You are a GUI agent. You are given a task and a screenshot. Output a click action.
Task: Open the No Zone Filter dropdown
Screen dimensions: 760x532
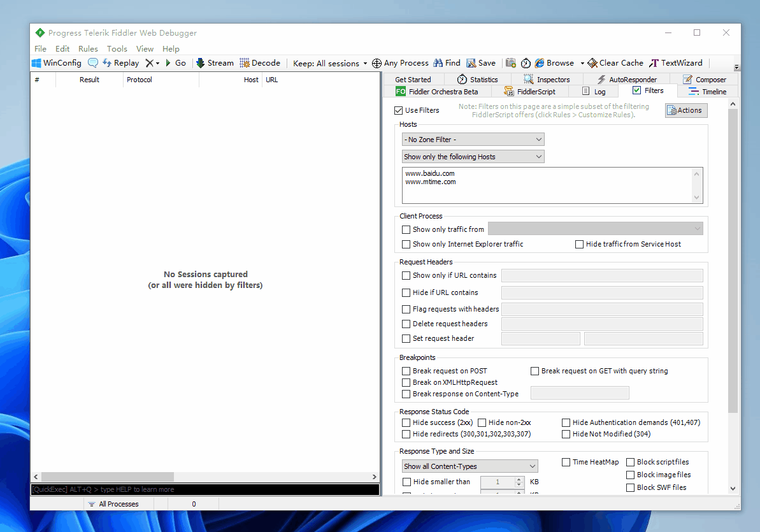(473, 140)
